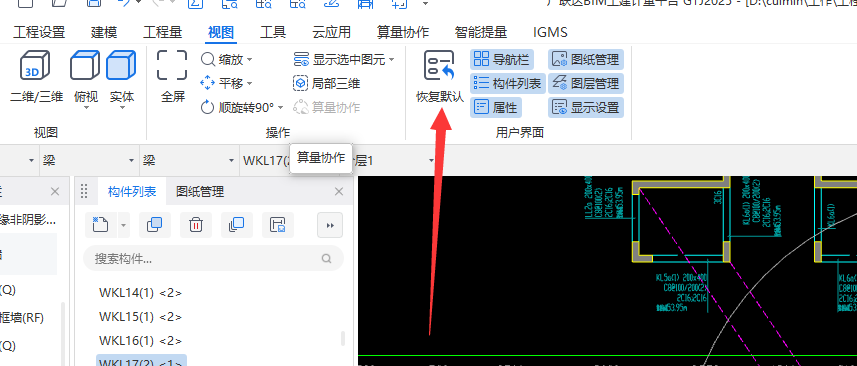Open 局部三维 partial 3D view

coord(327,83)
